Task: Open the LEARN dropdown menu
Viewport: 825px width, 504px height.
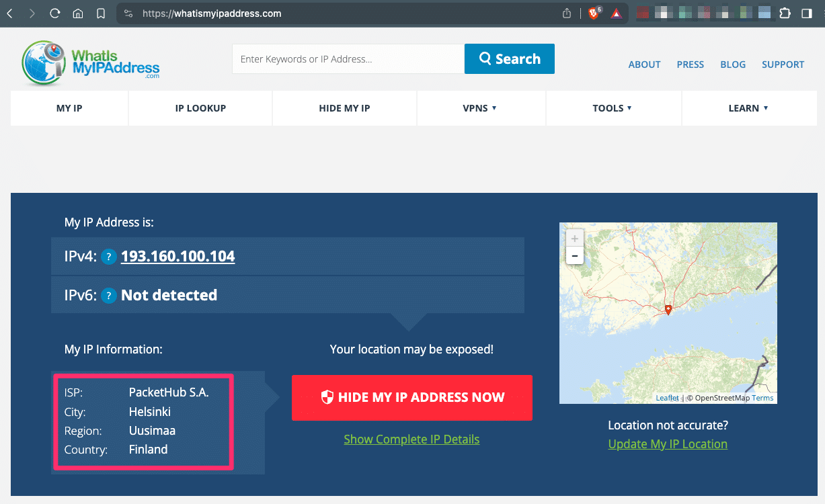Action: click(749, 108)
